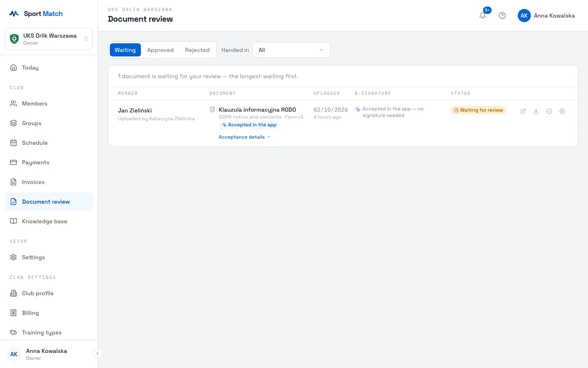Click the UPLOADED column header

click(x=327, y=93)
